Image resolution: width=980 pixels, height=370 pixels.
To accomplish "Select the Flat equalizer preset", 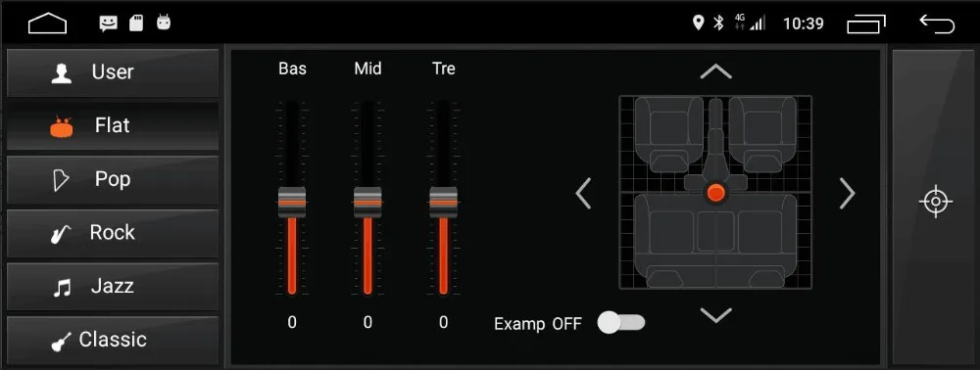I will coord(113,126).
